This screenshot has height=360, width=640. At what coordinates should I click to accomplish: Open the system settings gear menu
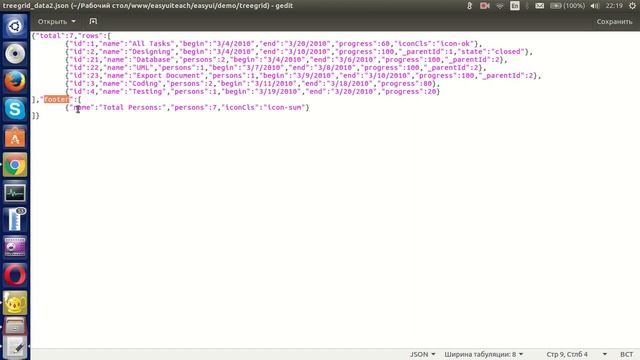pyautogui.click(x=632, y=6)
